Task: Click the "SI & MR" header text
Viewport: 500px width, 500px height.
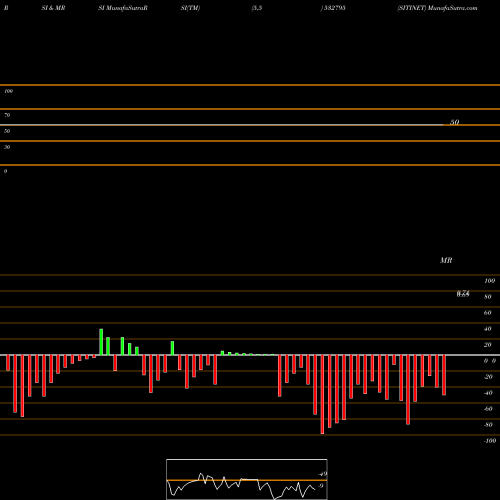Action: pos(53,8)
